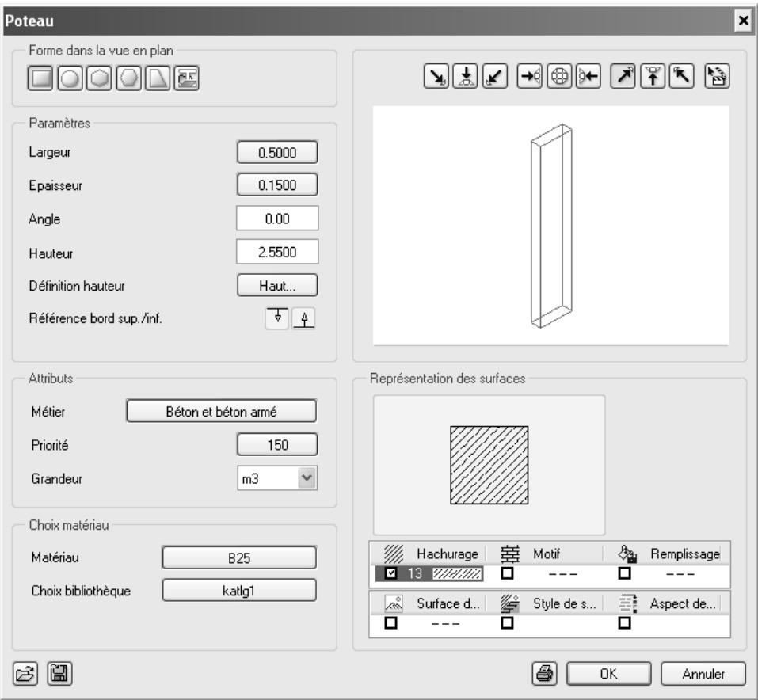Choose the octagonal column shape icon

[128, 78]
